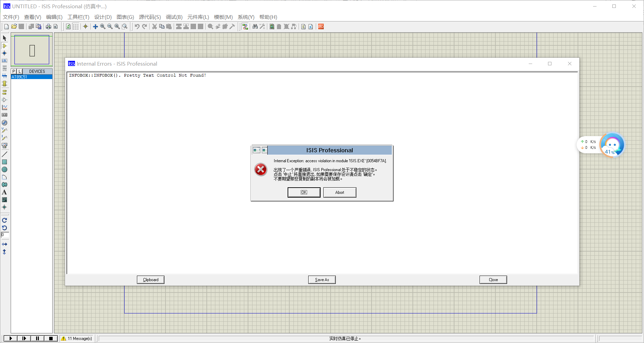The image size is (644, 343).
Task: Toggle the false origin icon
Action: [x=86, y=26]
